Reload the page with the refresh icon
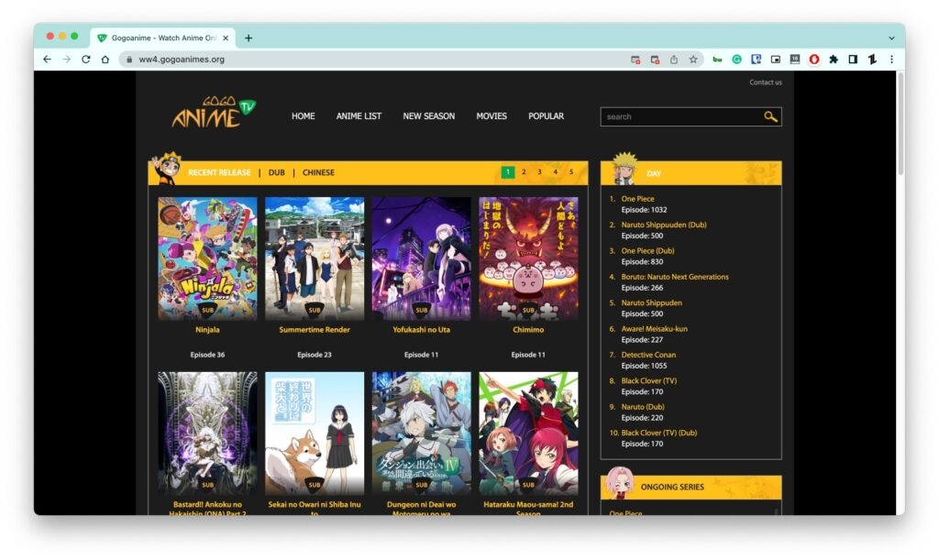This screenshot has height=560, width=939. (85, 60)
